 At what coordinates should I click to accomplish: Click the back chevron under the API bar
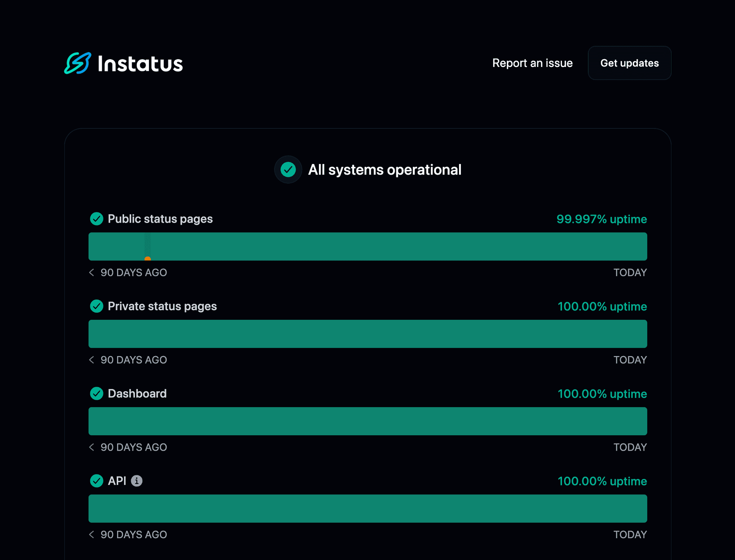[91, 534]
